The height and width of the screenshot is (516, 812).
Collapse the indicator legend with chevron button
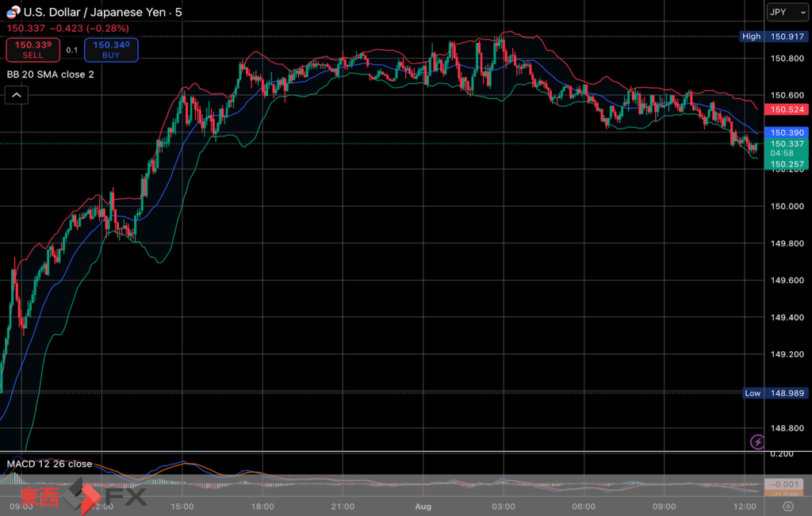17,96
